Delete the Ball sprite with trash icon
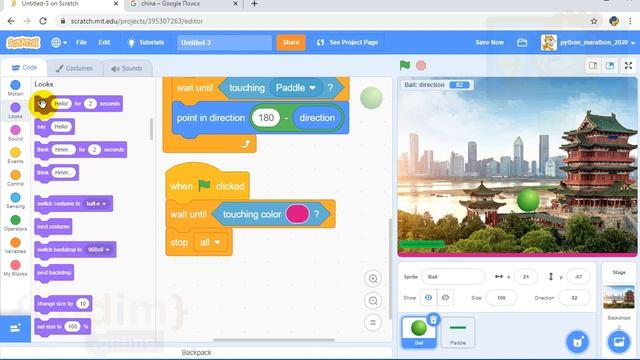The height and width of the screenshot is (360, 640). pyautogui.click(x=433, y=320)
